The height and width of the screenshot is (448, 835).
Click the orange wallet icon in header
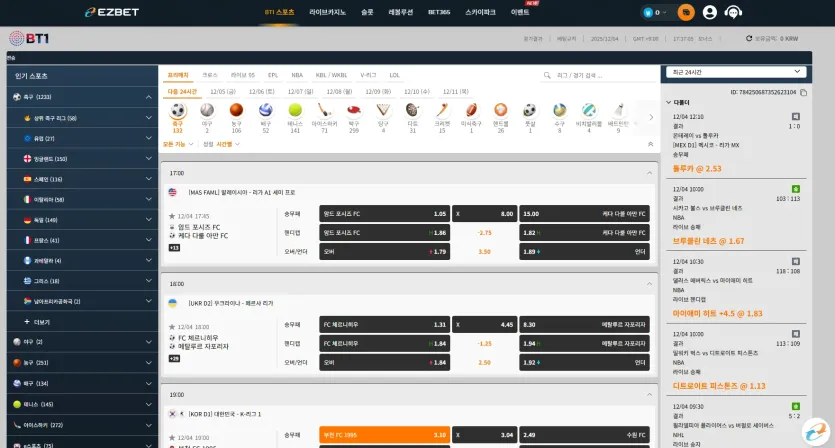(686, 12)
